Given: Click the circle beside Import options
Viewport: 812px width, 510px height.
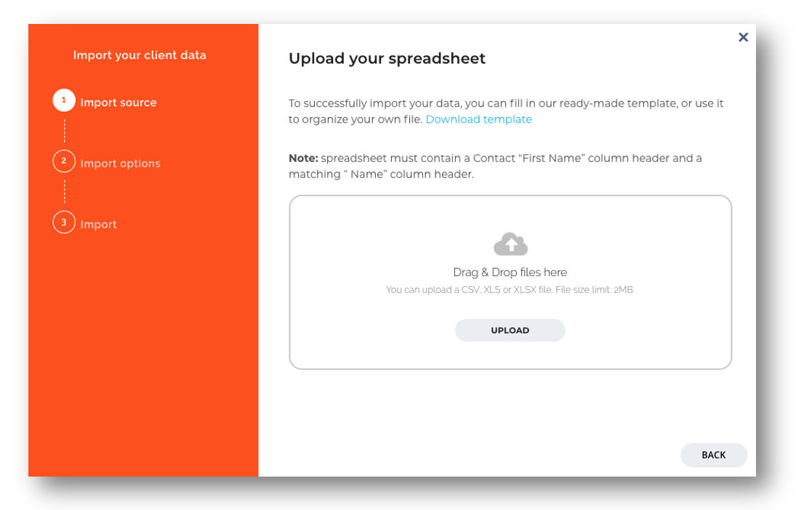Looking at the screenshot, I should point(64,161).
